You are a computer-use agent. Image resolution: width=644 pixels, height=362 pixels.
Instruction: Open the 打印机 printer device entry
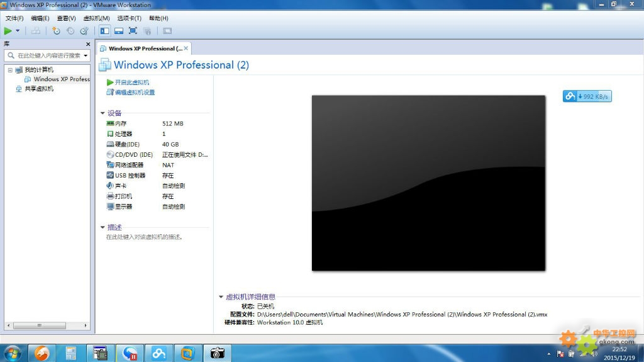[x=124, y=196]
